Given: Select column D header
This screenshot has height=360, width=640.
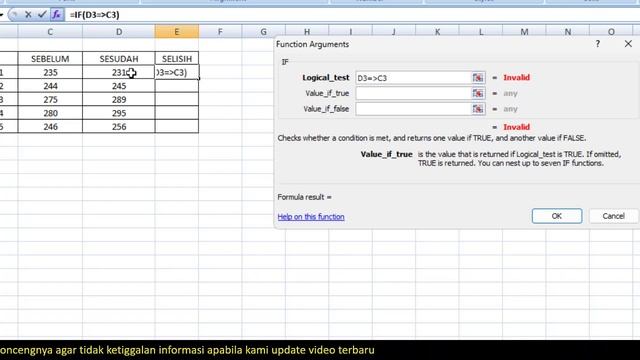Looking at the screenshot, I should [x=119, y=31].
